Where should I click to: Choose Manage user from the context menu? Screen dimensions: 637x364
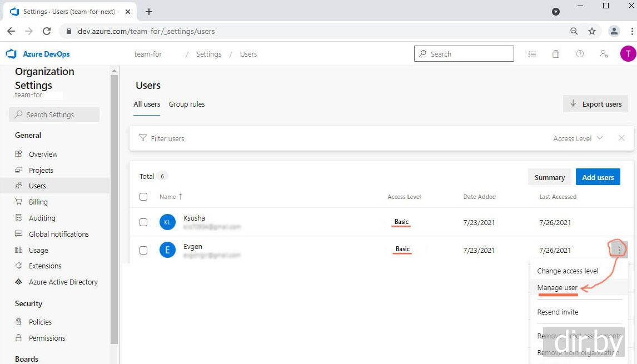557,287
